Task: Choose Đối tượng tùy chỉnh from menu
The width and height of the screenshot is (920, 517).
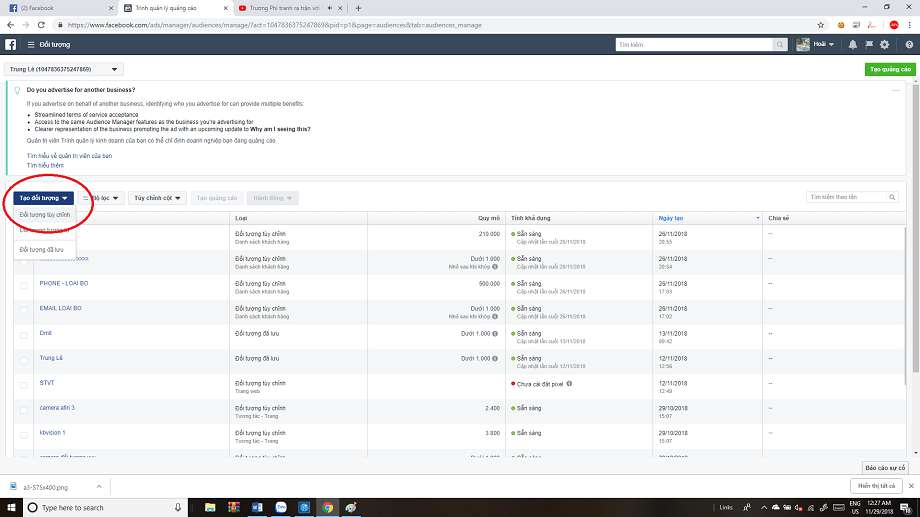Action: coord(45,214)
